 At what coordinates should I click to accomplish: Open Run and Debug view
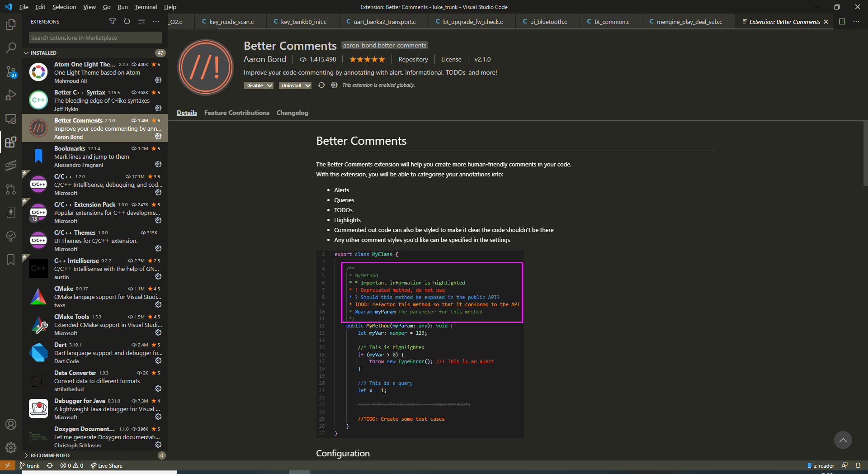[x=11, y=95]
